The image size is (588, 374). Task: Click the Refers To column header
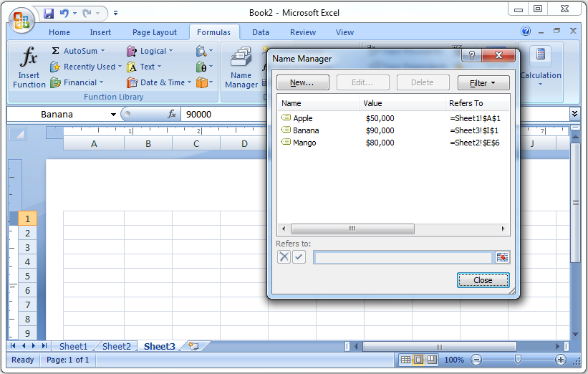477,103
